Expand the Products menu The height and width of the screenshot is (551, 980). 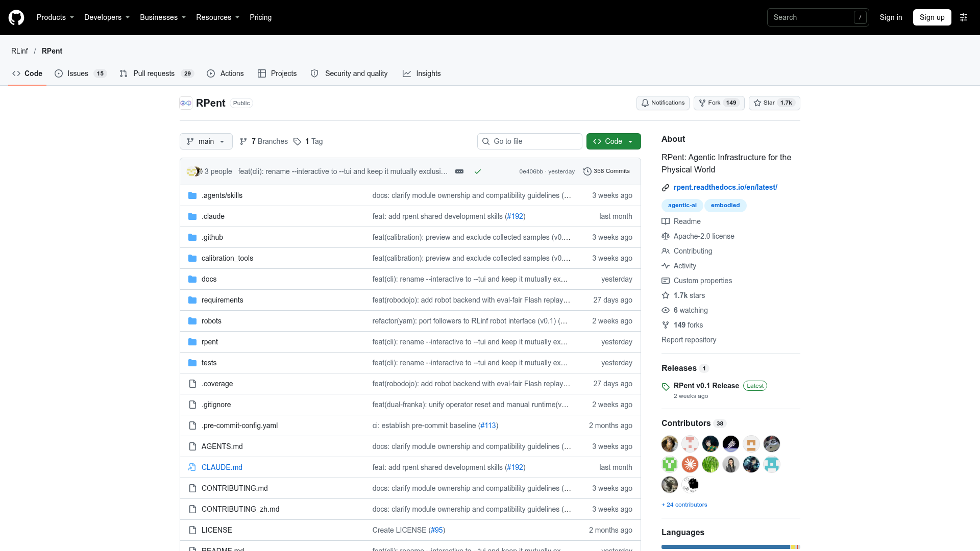click(56, 17)
